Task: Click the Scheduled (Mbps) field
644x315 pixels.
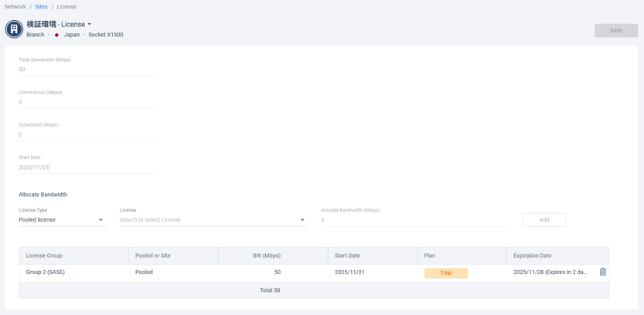Action: 87,134
